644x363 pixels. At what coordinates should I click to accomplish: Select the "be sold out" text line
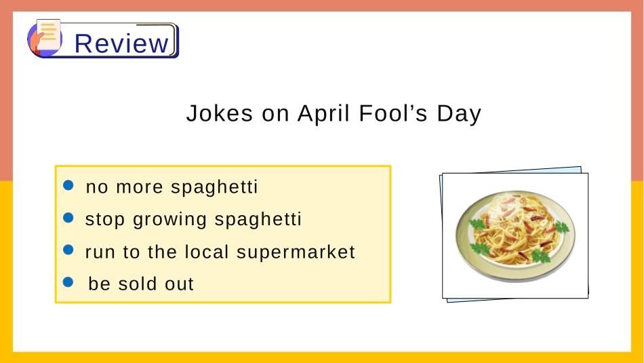click(x=141, y=284)
